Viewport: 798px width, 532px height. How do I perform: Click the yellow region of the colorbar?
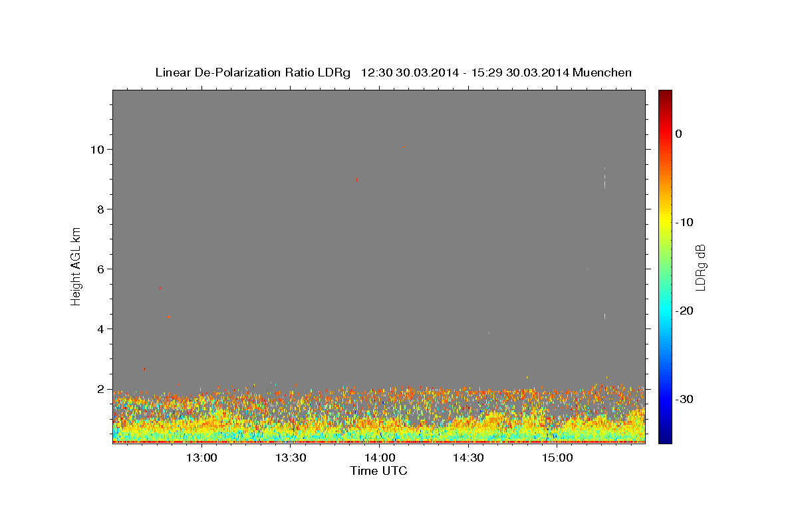point(665,222)
